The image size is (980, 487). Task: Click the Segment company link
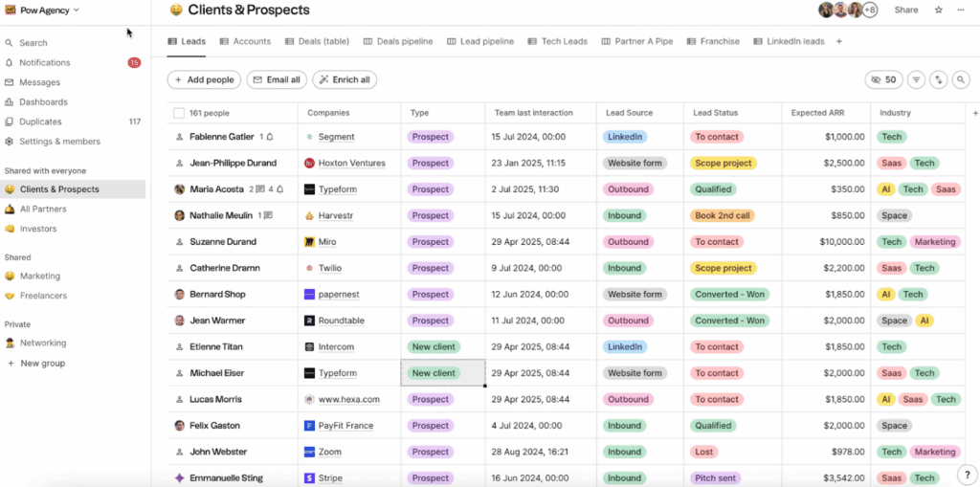click(336, 137)
